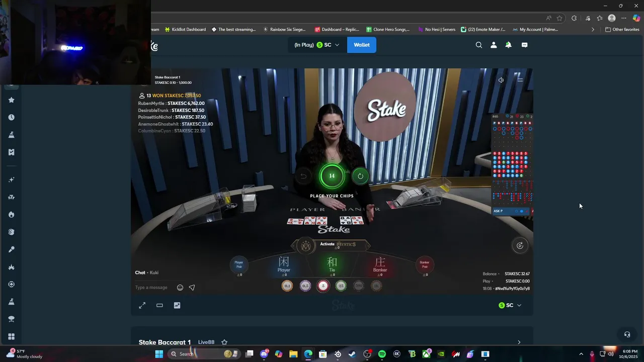Open My Account Palme bookmark
Image resolution: width=644 pixels, height=362 pixels.
tap(535, 30)
